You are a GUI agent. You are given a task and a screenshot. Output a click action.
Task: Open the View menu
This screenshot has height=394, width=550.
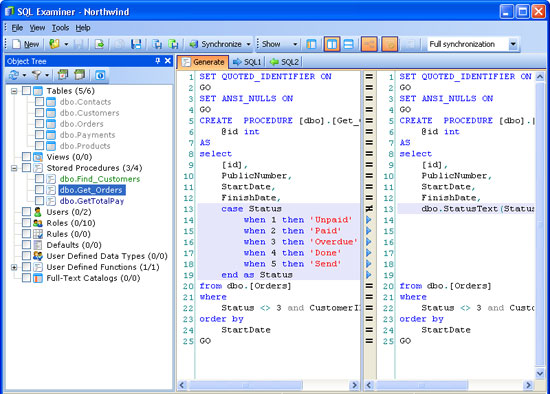click(x=37, y=28)
